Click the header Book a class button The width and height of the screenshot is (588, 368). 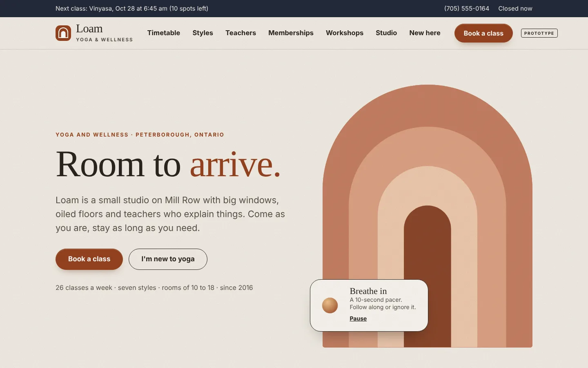[x=483, y=33]
